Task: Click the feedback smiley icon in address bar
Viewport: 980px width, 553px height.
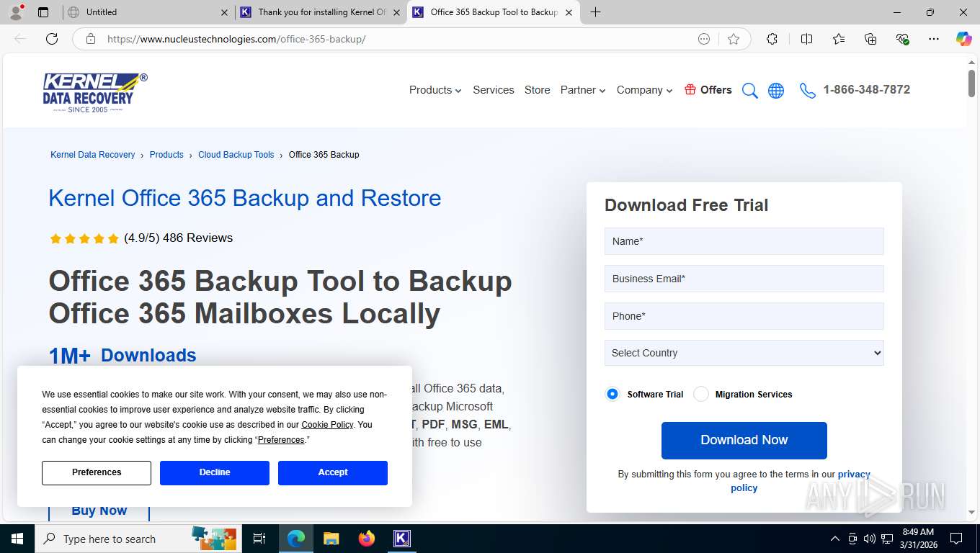Action: pos(704,39)
